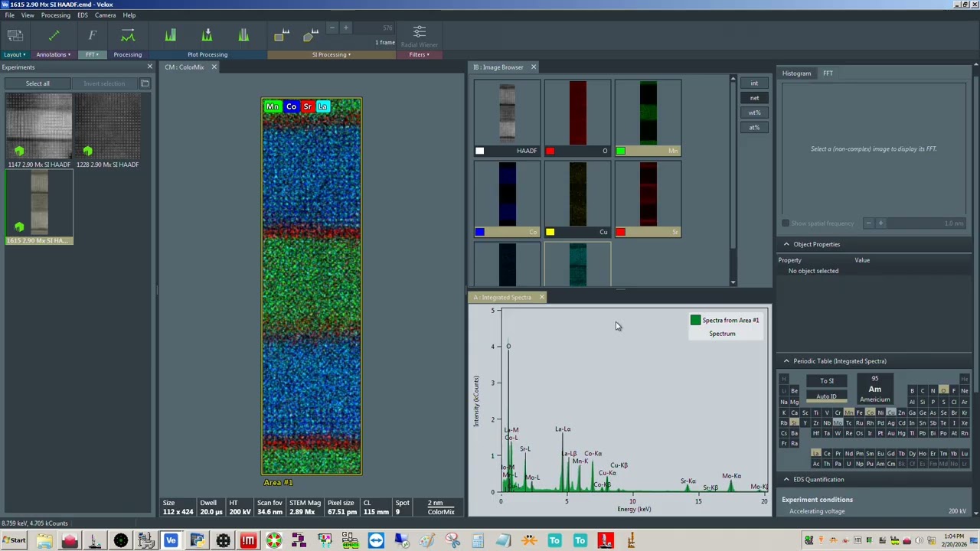Select the 1147 2.90 Mx SI HAADF thumbnail

coord(39,126)
